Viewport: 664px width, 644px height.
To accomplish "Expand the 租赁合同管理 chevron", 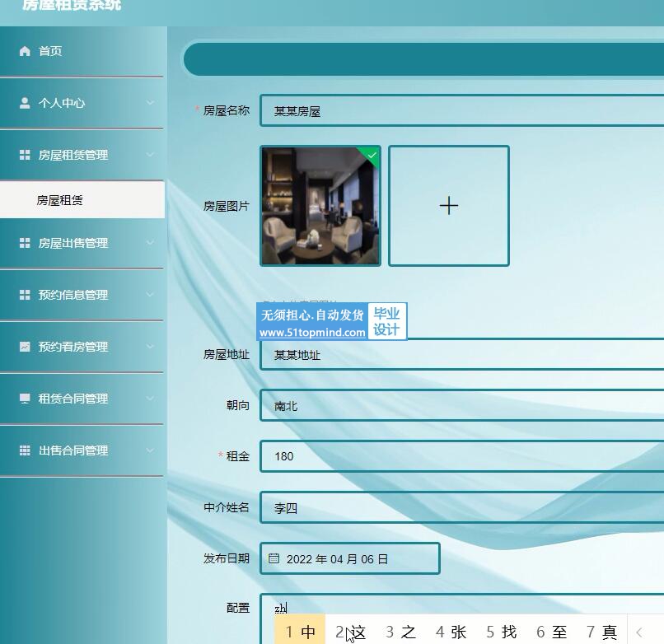I will (150, 399).
